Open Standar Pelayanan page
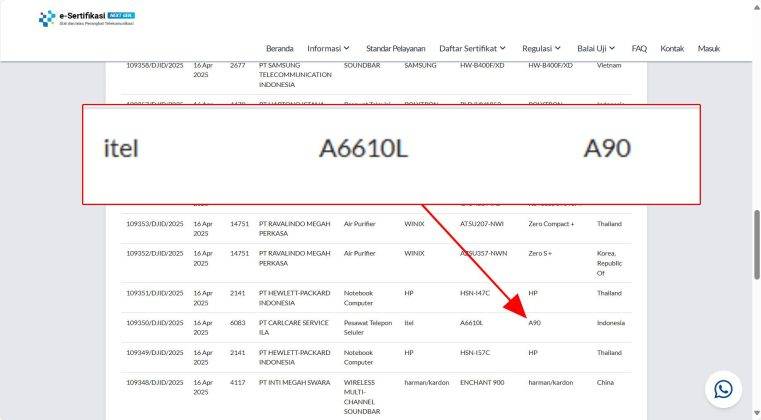Viewport: 761px width, 420px height. [x=396, y=49]
